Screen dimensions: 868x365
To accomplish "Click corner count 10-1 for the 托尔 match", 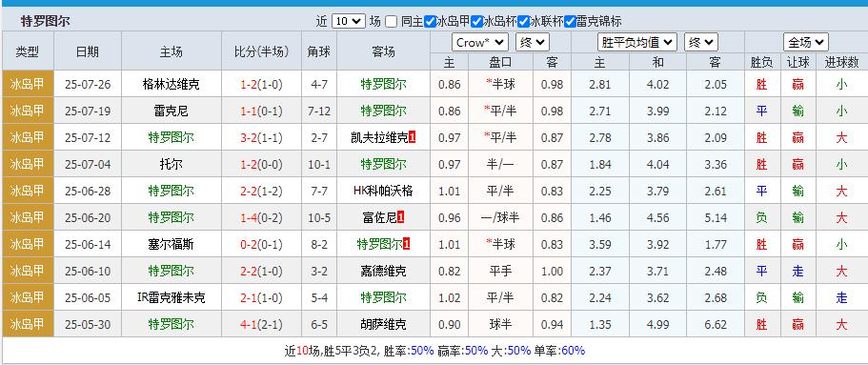I will 319,165.
